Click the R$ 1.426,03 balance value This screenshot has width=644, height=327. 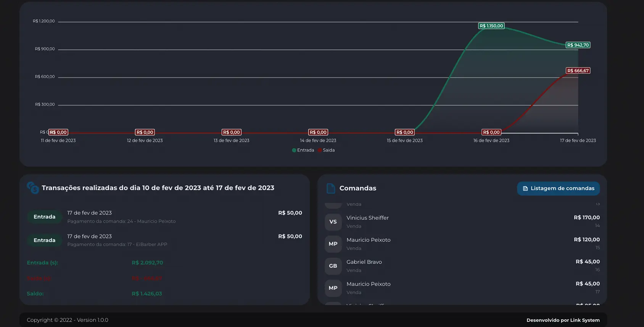coord(147,294)
